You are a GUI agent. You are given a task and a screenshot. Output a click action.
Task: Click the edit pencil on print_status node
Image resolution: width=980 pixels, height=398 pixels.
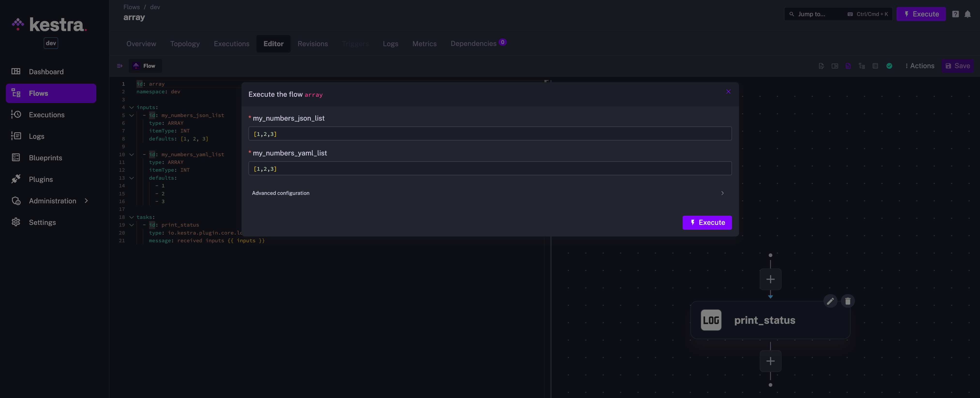pos(830,301)
